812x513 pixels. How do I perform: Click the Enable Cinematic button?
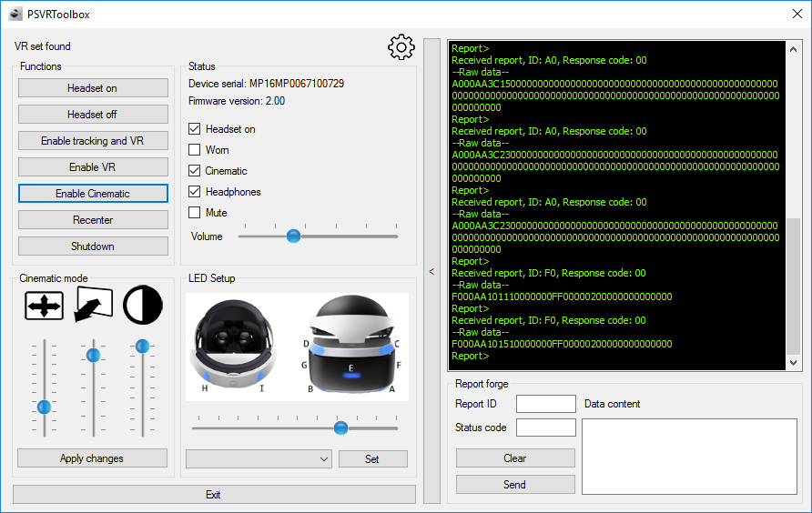pos(93,194)
